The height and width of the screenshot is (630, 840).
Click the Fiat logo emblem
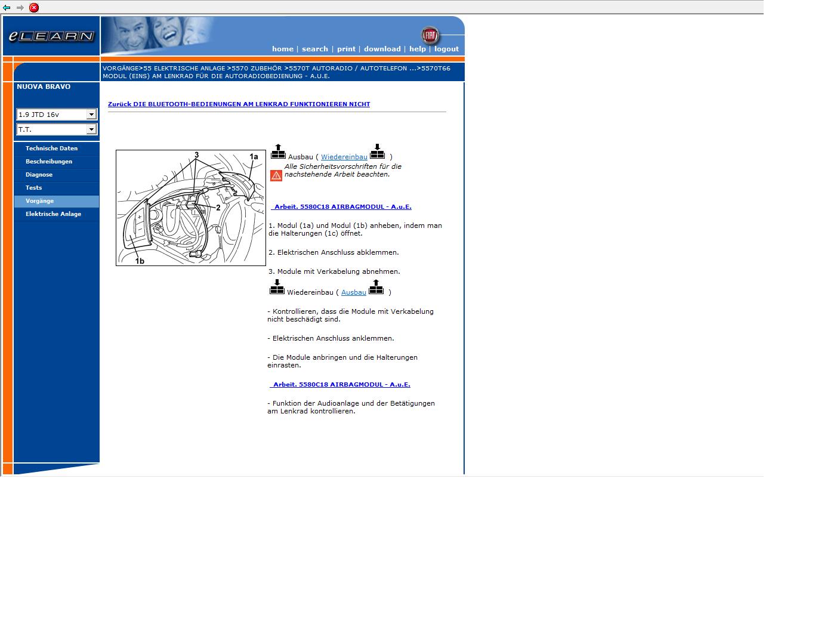pos(429,35)
